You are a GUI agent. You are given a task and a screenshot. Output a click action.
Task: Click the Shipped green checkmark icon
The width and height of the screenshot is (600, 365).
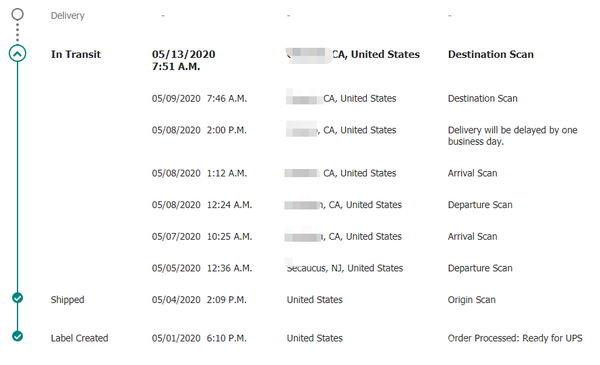17,298
